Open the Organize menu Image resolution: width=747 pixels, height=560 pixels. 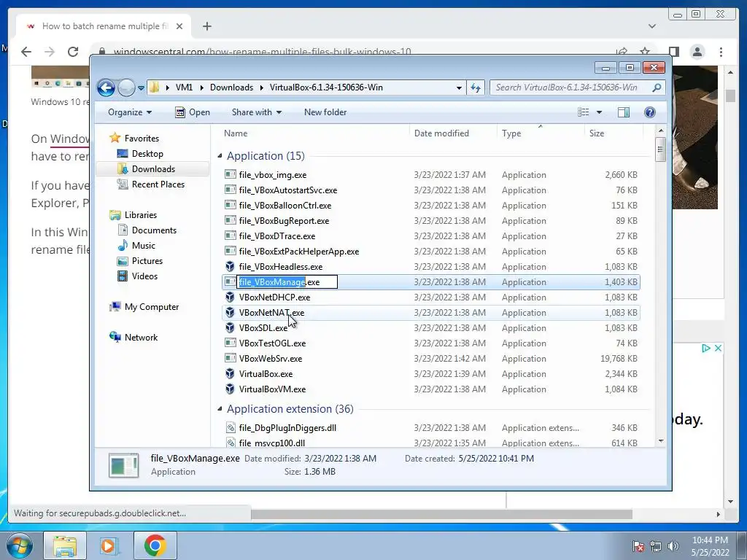130,112
